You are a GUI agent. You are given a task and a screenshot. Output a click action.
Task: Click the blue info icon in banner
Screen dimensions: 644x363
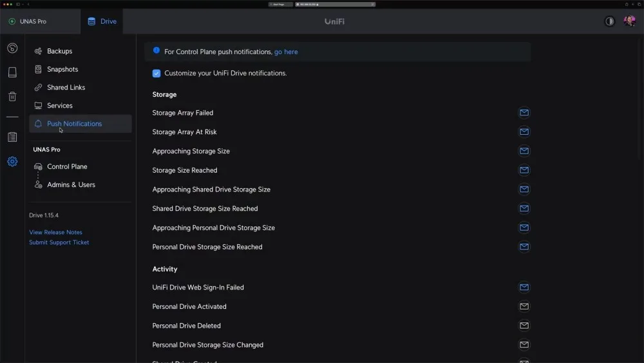[156, 50]
